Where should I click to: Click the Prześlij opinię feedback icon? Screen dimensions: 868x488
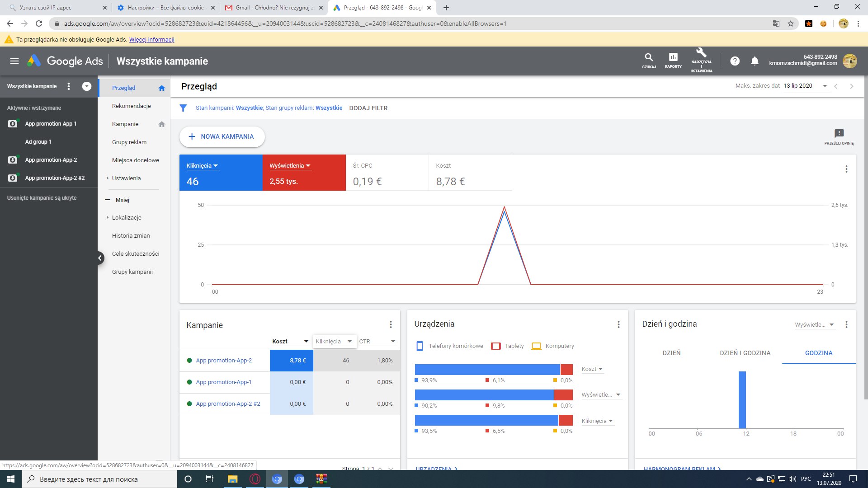click(x=839, y=136)
